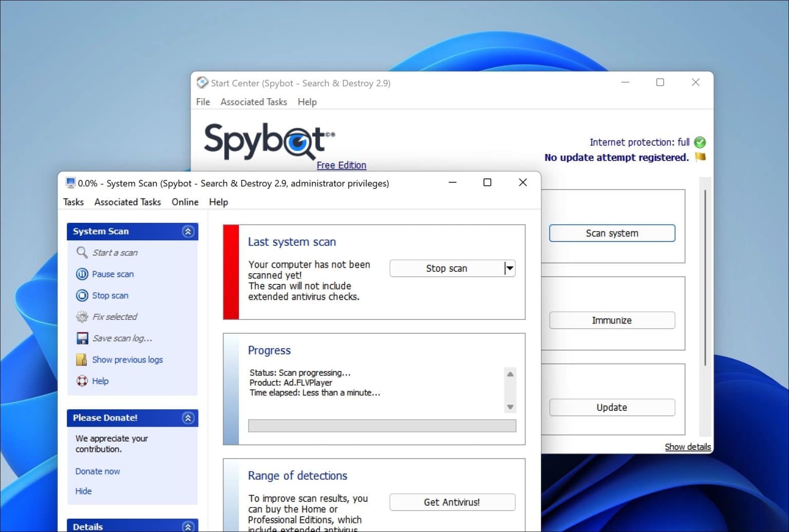
Task: Click the Fix selected gear icon
Action: tap(82, 316)
